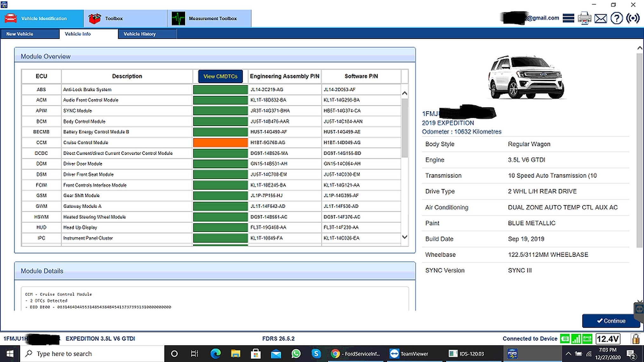644x362 pixels.
Task: Select the Gear Shift Module row
Action: (211, 195)
